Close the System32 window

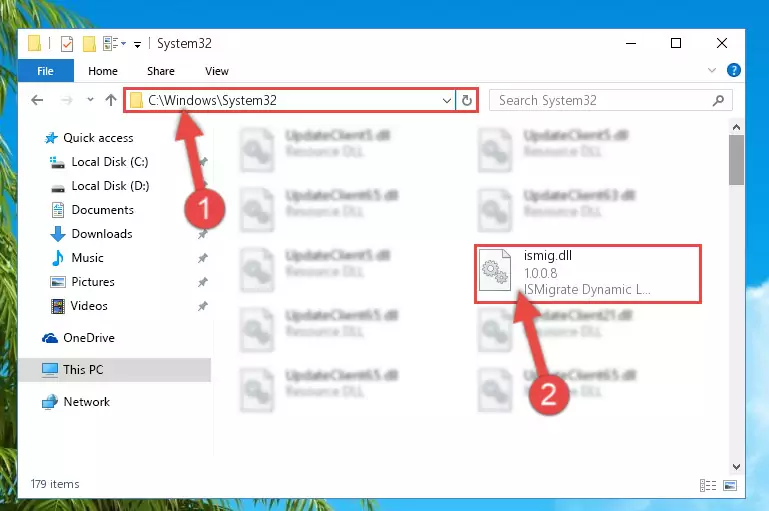point(721,43)
